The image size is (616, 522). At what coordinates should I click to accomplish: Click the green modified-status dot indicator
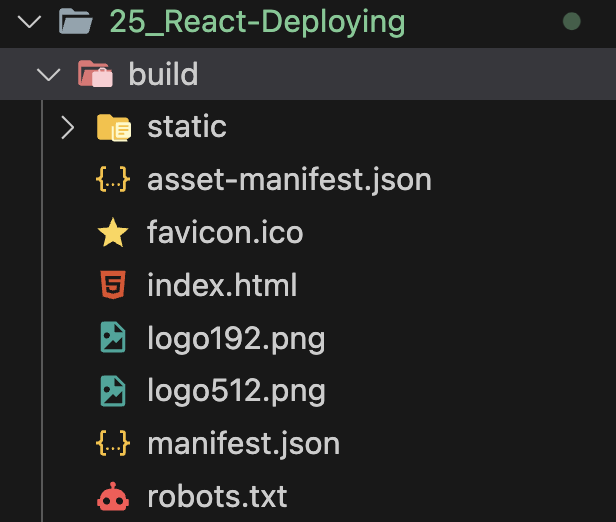click(x=572, y=21)
